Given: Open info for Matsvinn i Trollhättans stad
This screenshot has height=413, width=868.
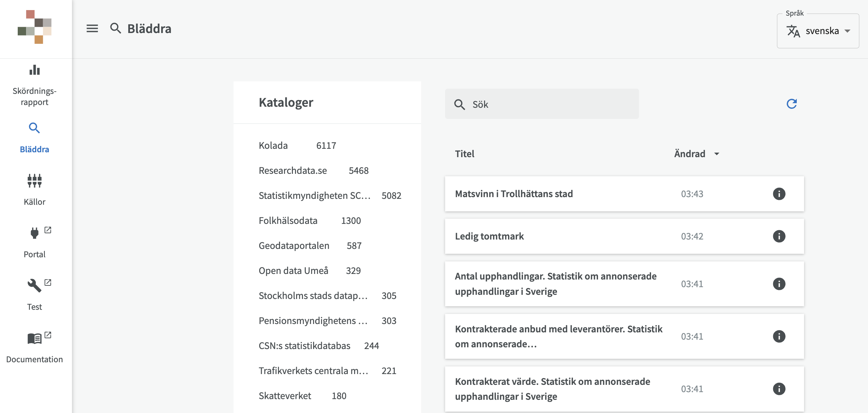Looking at the screenshot, I should point(779,194).
